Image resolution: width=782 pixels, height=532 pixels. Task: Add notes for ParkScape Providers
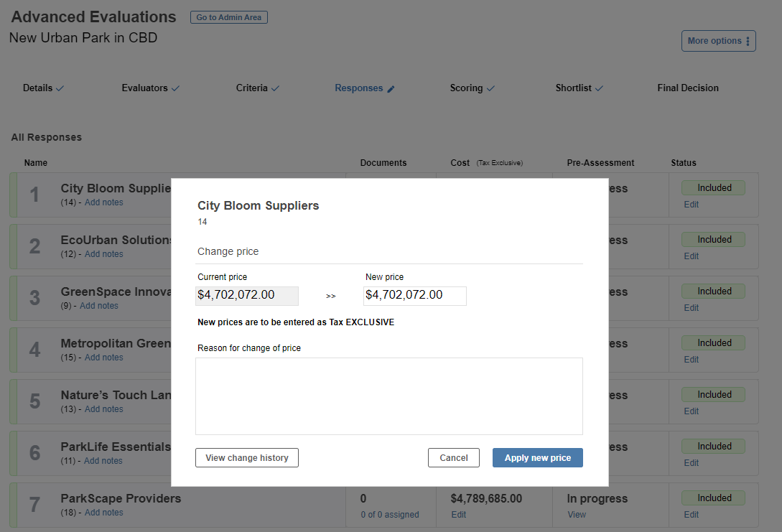coord(103,513)
